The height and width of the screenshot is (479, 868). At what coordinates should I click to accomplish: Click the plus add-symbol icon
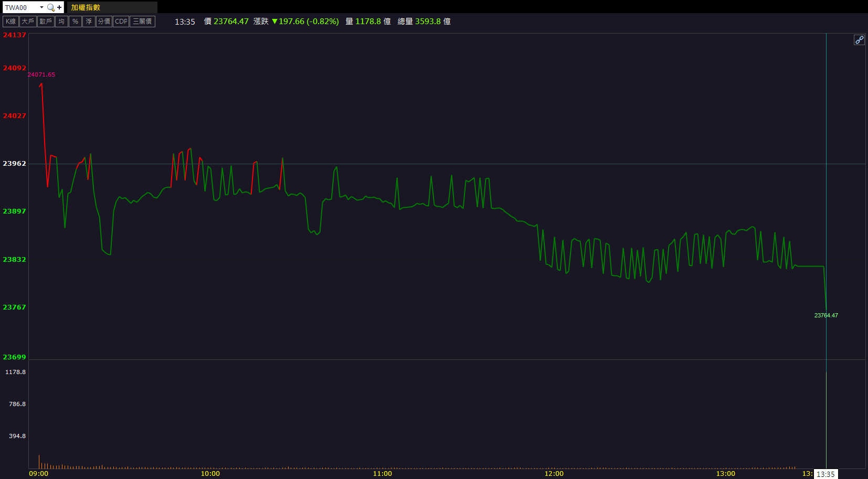pyautogui.click(x=59, y=7)
